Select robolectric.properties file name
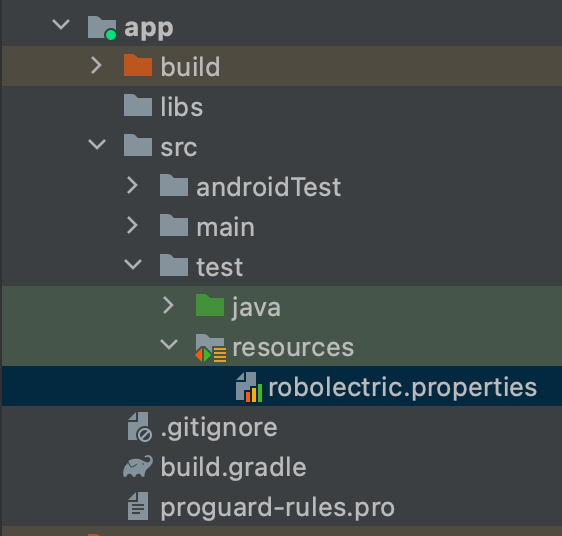This screenshot has height=536, width=562. 403,387
